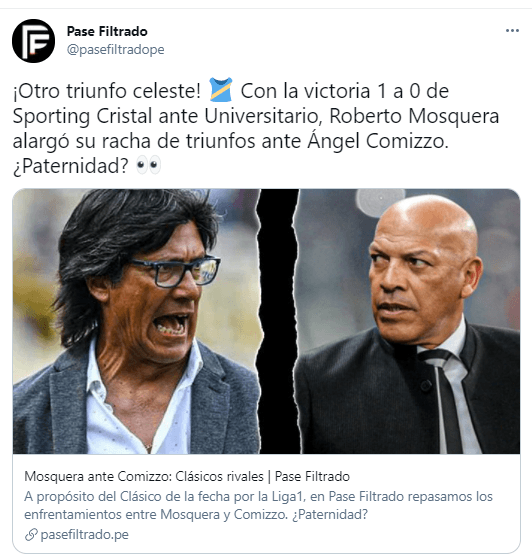This screenshot has height=559, width=532.
Task: Click the card description about Liga1 Clásico
Action: click(x=258, y=506)
